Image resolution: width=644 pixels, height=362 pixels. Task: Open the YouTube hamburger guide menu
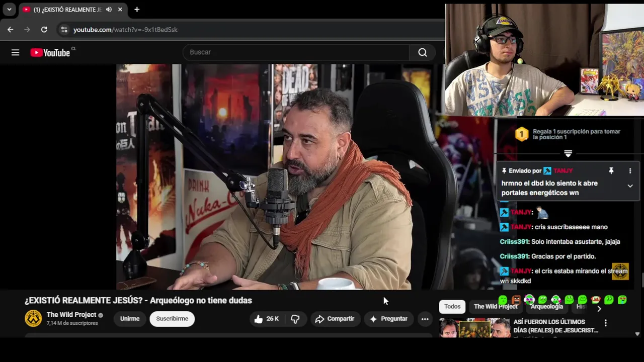coord(15,52)
